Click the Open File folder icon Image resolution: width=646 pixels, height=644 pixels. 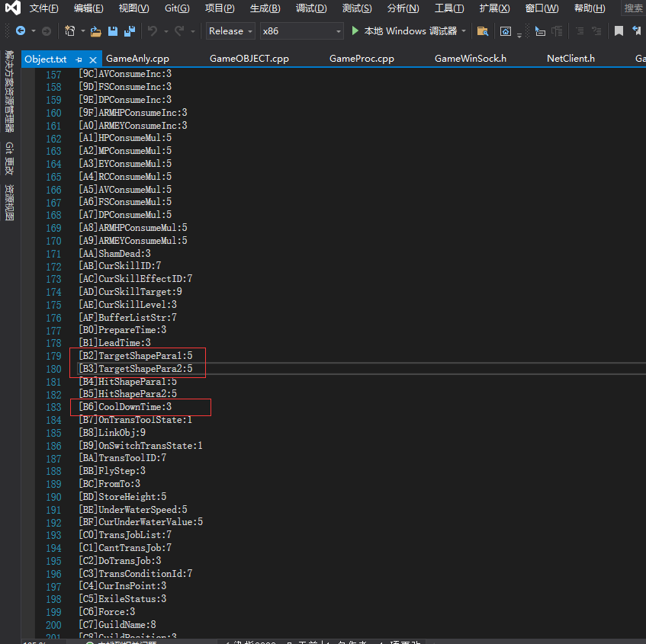coord(95,31)
